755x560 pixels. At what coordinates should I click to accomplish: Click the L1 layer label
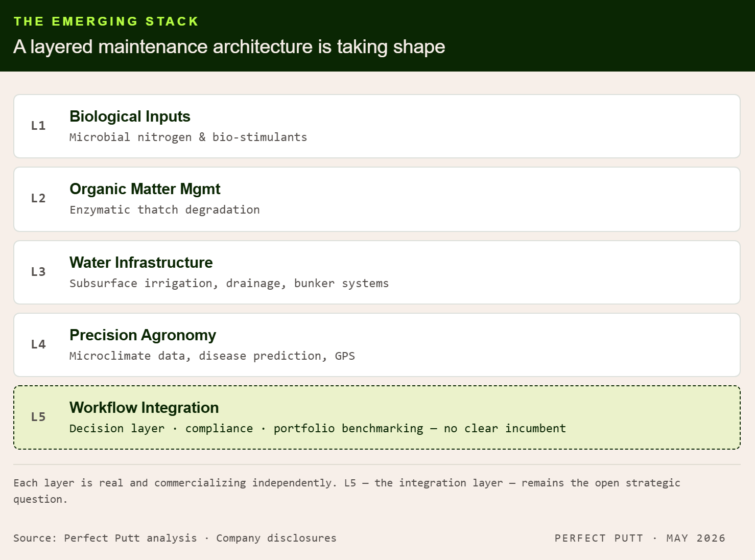coord(38,126)
